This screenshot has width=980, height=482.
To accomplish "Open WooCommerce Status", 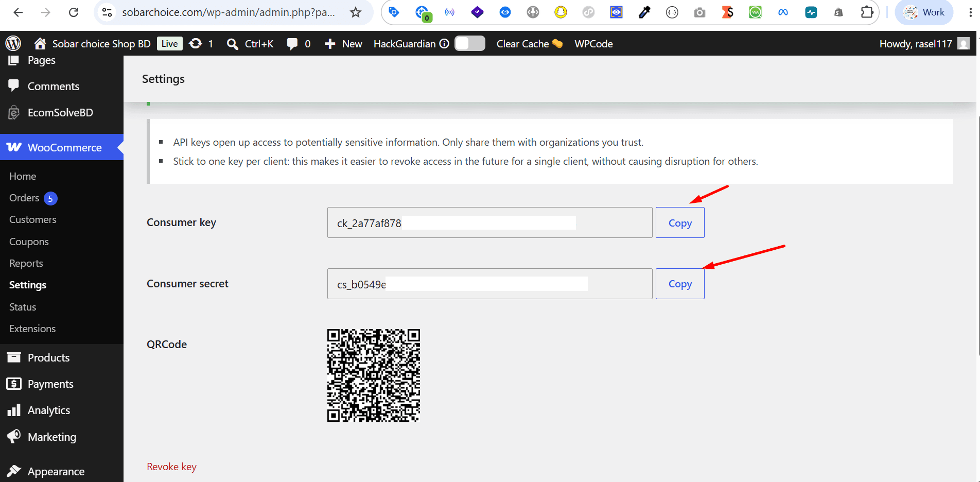I will 23,307.
